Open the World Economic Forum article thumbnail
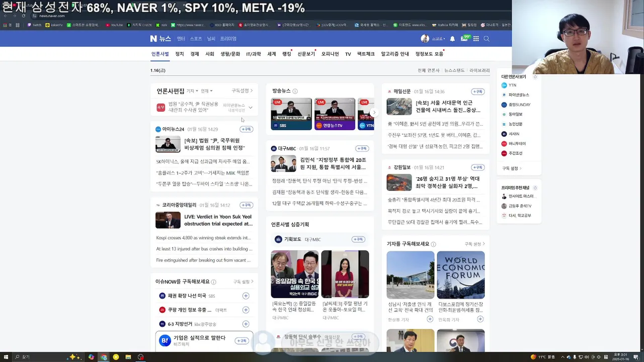 (461, 275)
